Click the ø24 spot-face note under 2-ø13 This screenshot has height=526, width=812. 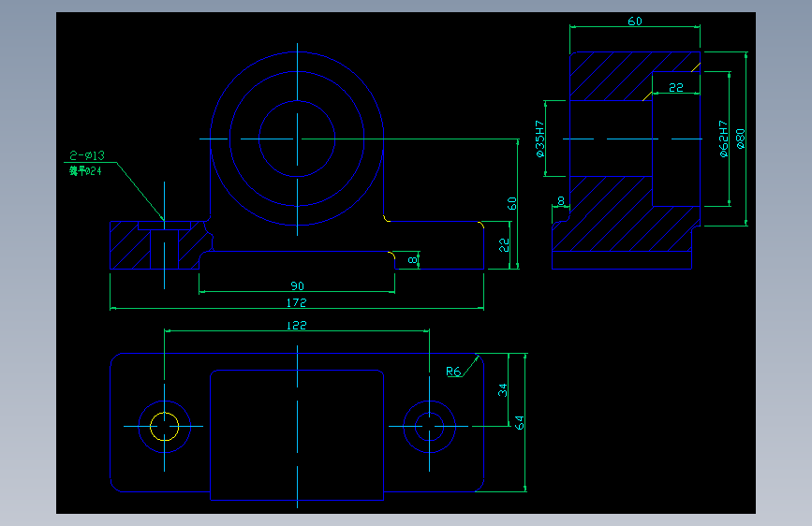click(x=85, y=171)
